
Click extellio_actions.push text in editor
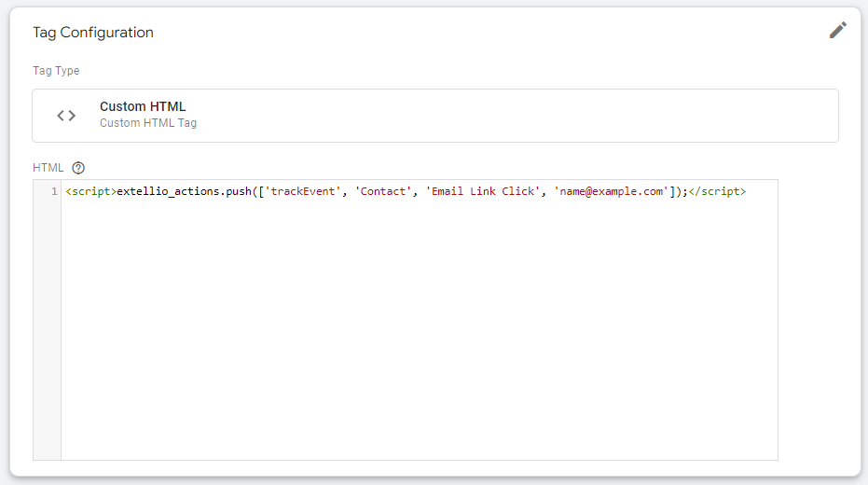pos(185,191)
